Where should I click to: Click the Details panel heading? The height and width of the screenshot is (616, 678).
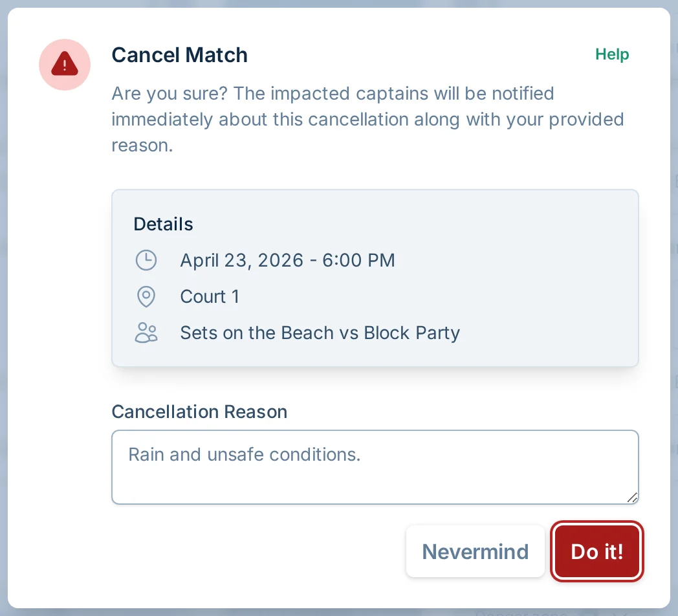click(x=163, y=224)
